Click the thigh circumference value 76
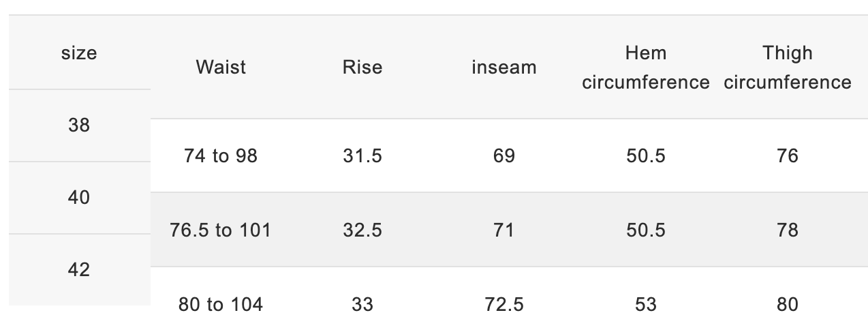Screen dimensions: 868x330 788,156
